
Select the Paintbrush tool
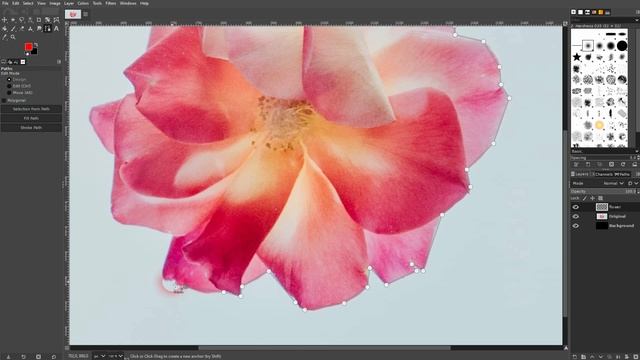tap(13, 29)
